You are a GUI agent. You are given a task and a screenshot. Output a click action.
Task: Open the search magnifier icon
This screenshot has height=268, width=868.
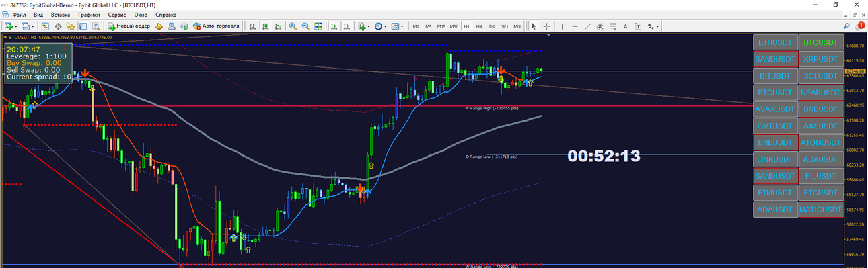pos(846,26)
